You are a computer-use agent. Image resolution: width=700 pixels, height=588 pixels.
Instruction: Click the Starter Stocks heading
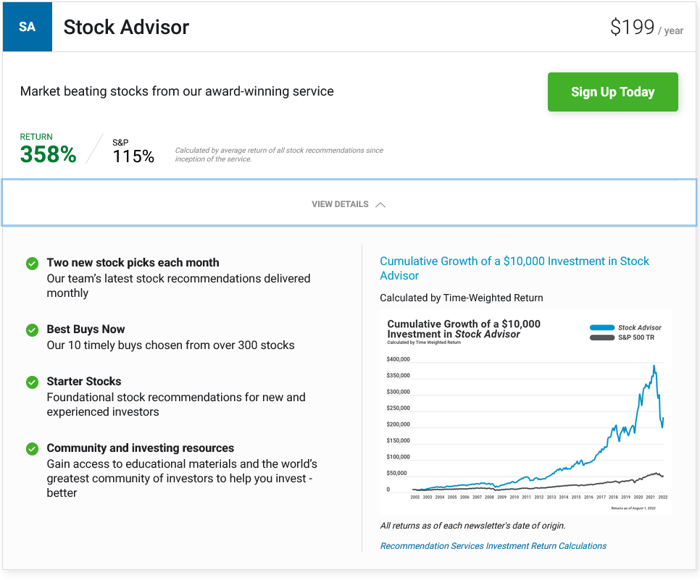tap(84, 382)
